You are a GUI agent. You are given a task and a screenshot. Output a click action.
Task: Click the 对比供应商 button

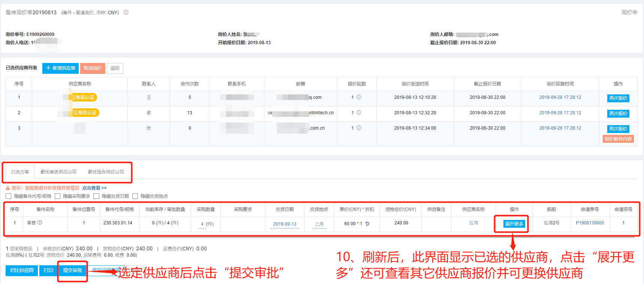[x=22, y=271]
